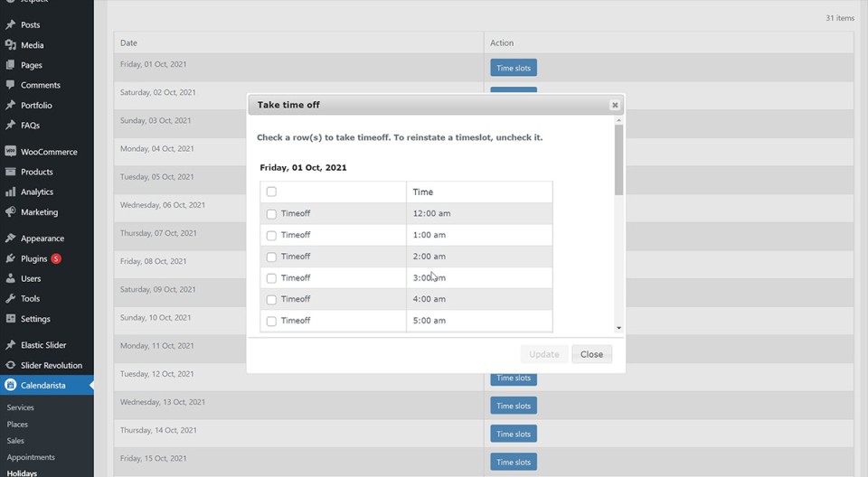Click the Settings icon in sidebar
This screenshot has width=868, height=477.
click(11, 319)
